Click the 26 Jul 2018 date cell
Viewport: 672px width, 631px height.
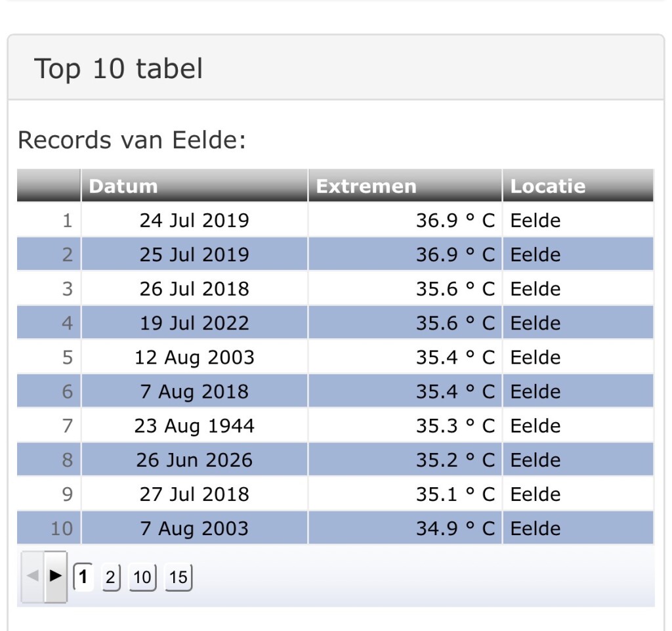(x=194, y=288)
